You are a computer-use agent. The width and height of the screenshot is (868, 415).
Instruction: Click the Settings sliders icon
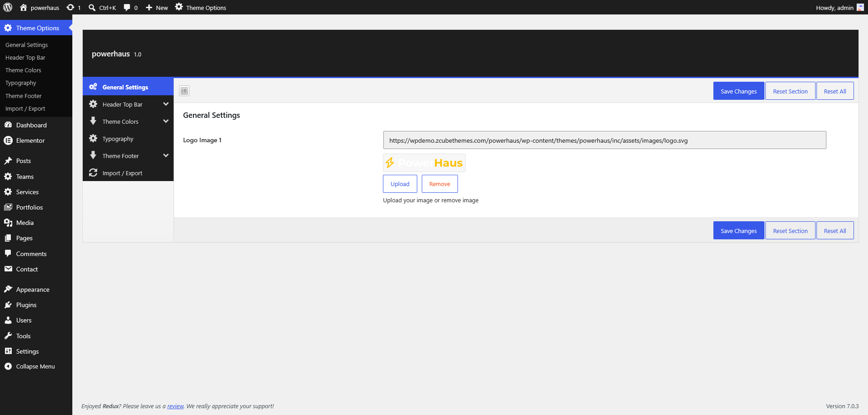8,351
